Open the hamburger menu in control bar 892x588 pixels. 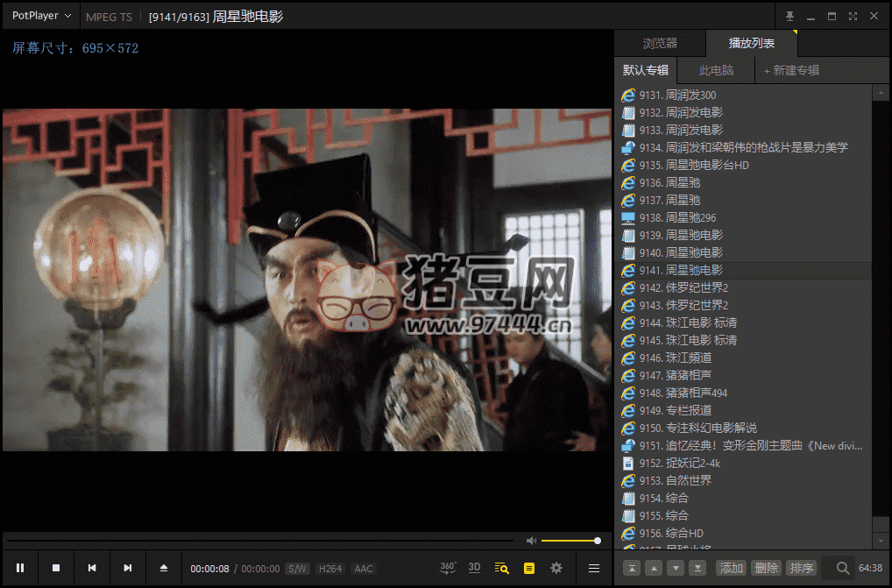(594, 568)
